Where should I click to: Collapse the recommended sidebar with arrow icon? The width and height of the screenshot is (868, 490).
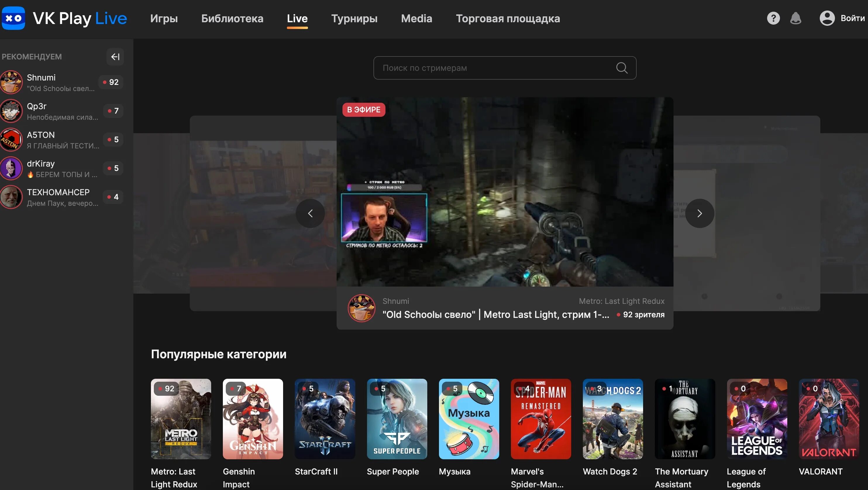(x=115, y=57)
